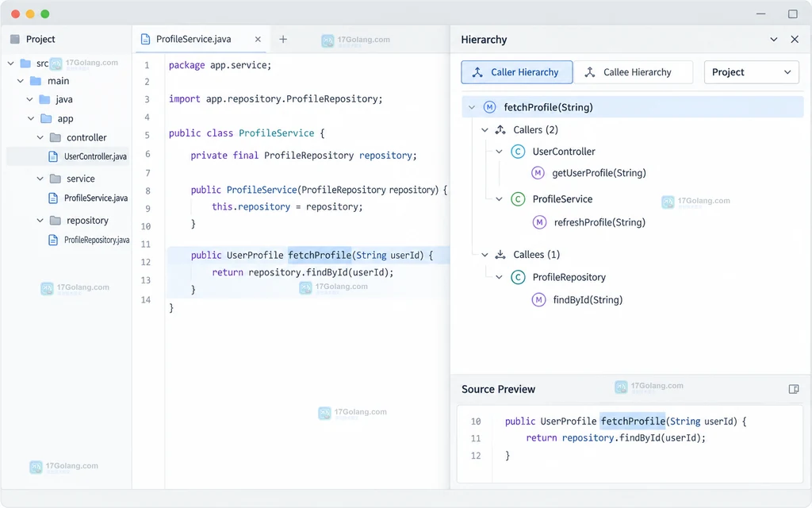The width and height of the screenshot is (812, 508).
Task: Click the green class icon beside ProfileService
Action: (x=517, y=199)
